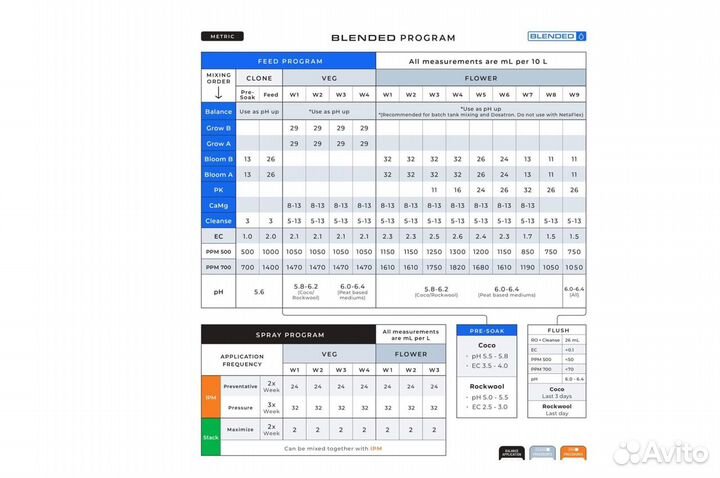The width and height of the screenshot is (720, 478).
Task: Click the Clone column header
Action: [x=259, y=77]
